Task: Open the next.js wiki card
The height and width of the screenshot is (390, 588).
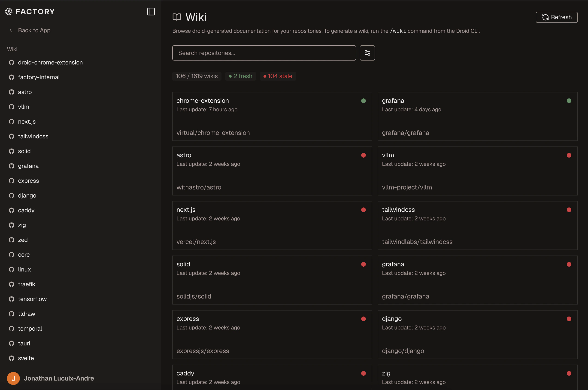Action: point(272,225)
